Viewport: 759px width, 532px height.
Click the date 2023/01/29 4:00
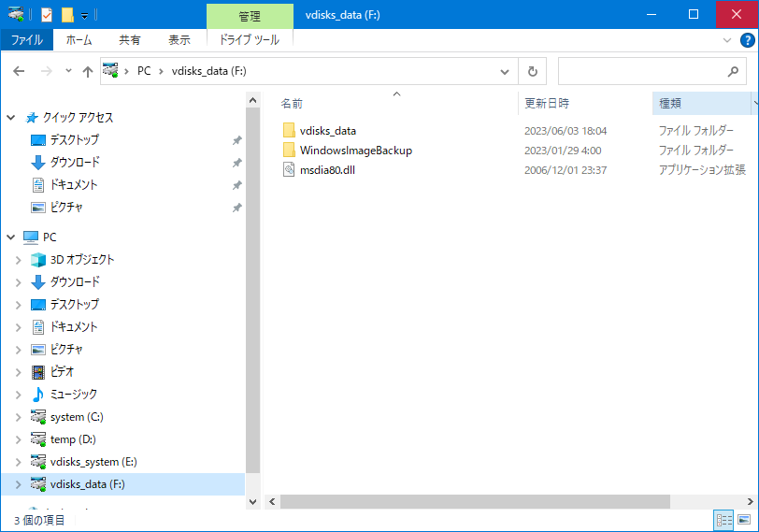[563, 151]
